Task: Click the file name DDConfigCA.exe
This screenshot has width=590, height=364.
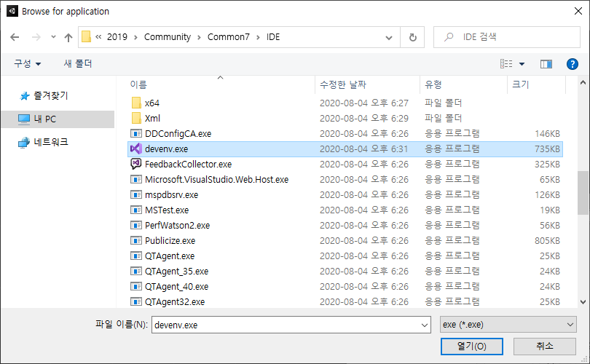Action: click(178, 134)
